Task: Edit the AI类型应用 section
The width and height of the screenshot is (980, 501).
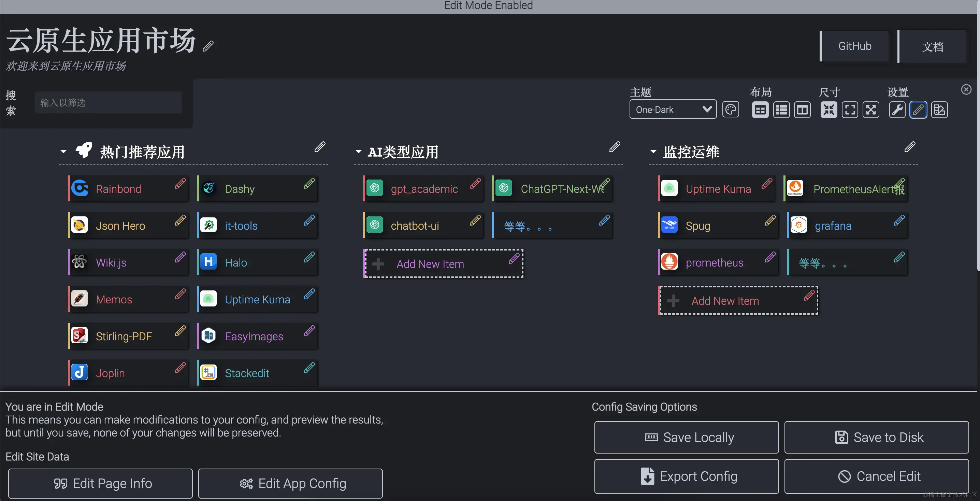Action: coord(615,147)
